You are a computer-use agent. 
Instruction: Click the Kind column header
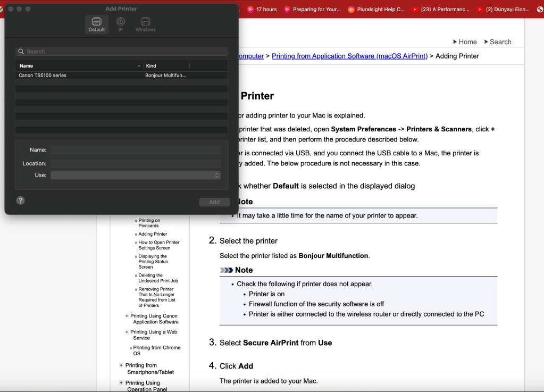tap(167, 66)
